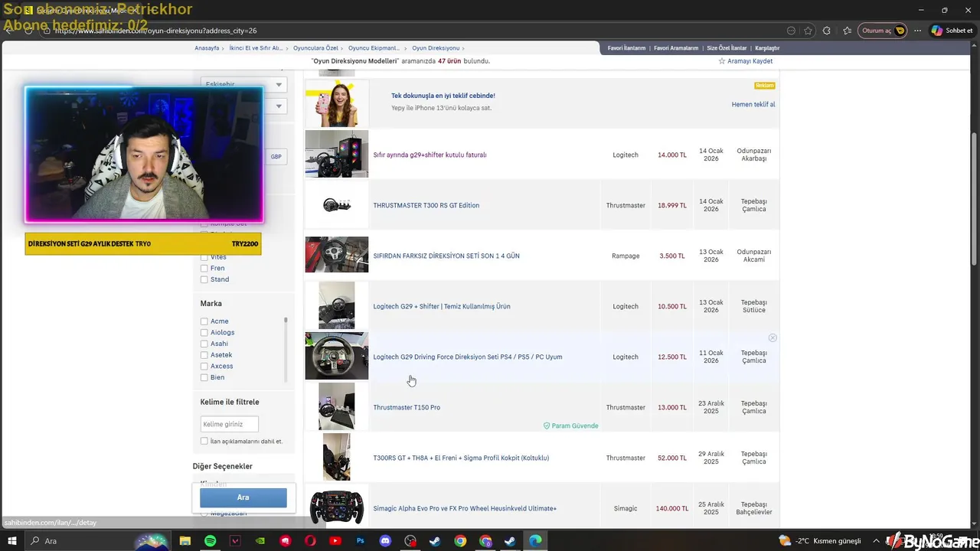Viewport: 980px width, 551px height.
Task: Open Oyuncu Ekipmanl.. breadcrumb
Action: [374, 48]
